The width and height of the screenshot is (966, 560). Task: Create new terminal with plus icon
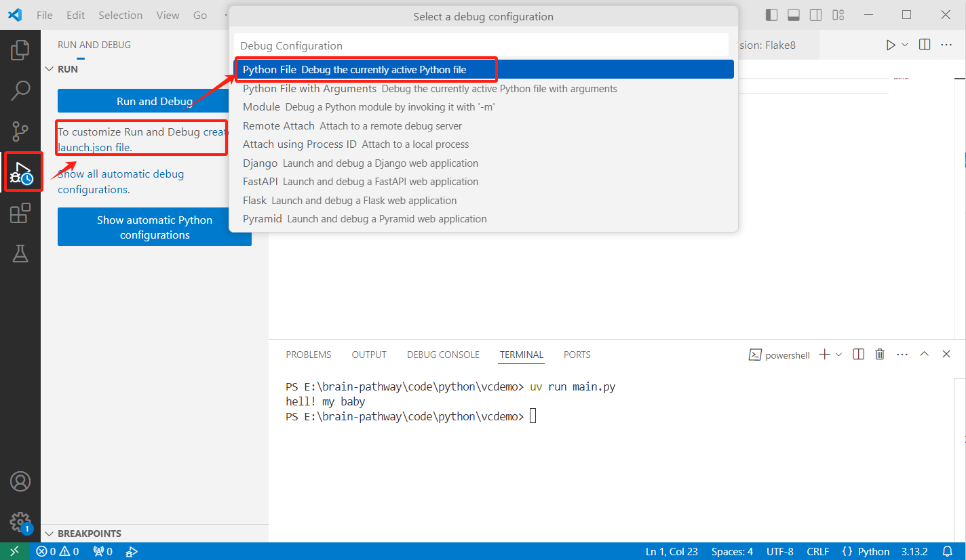tap(825, 354)
